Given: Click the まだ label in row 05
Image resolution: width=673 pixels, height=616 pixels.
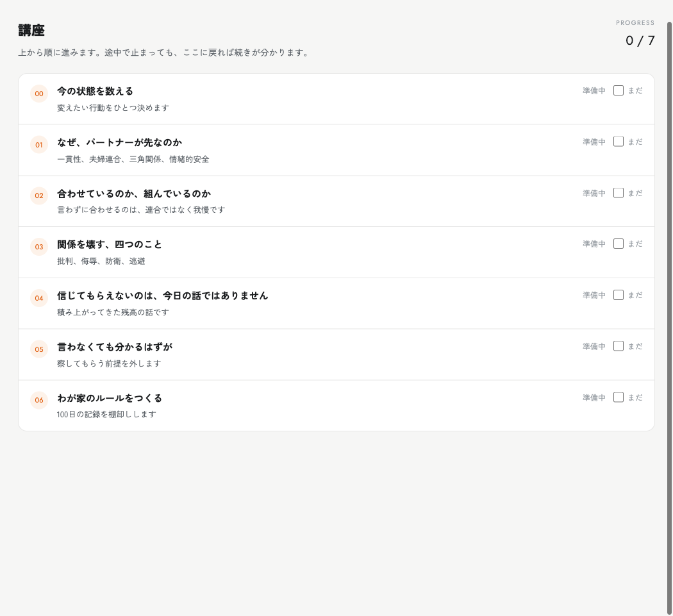Looking at the screenshot, I should tap(635, 346).
